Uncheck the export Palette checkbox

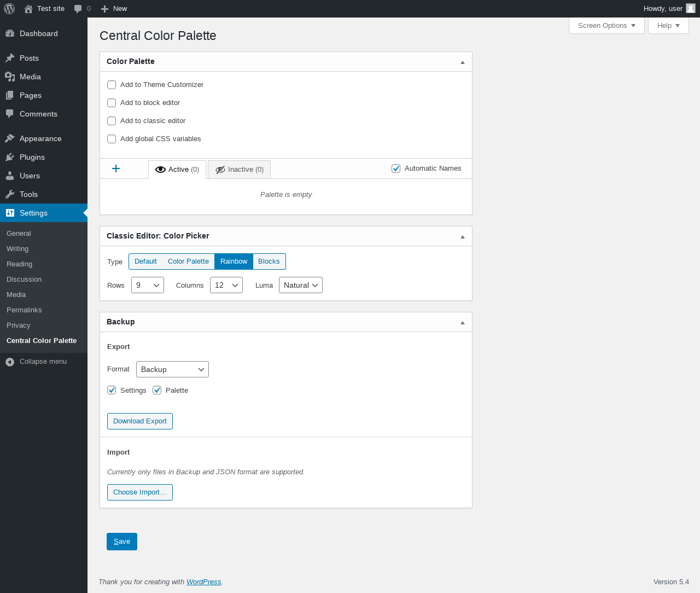point(157,390)
